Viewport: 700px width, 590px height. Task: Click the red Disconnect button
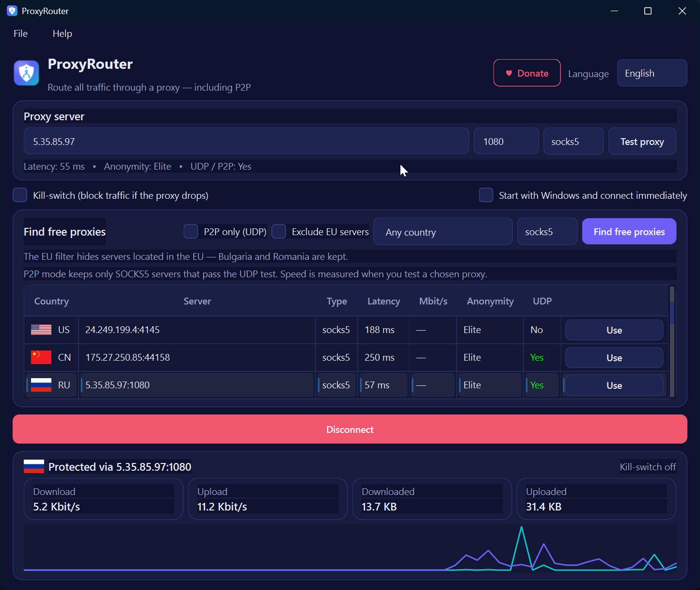tap(350, 429)
